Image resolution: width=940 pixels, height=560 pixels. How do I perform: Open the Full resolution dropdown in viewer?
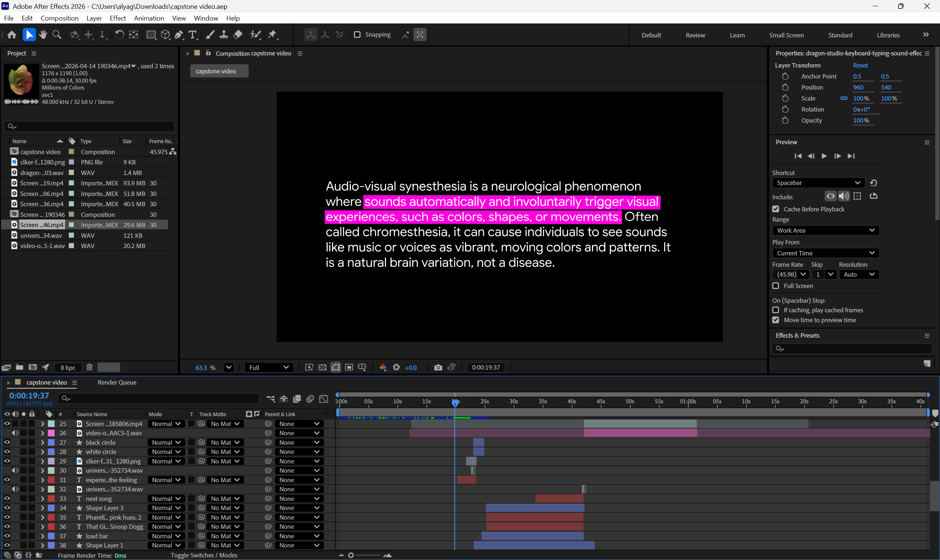point(269,367)
